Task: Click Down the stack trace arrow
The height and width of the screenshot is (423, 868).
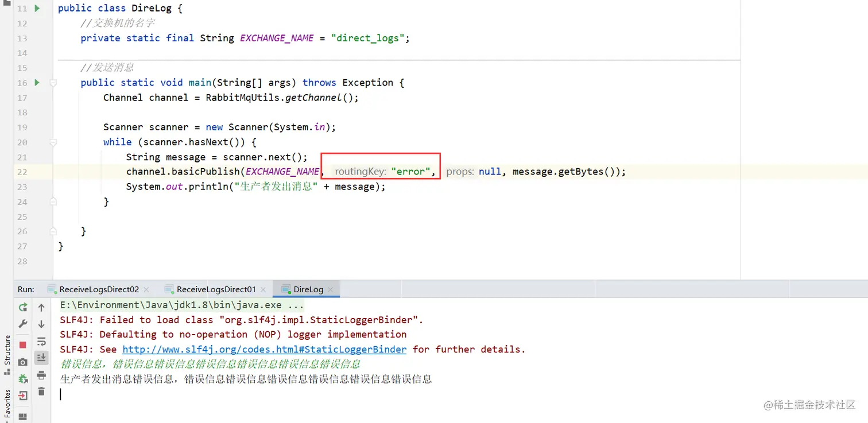Action: [x=41, y=324]
